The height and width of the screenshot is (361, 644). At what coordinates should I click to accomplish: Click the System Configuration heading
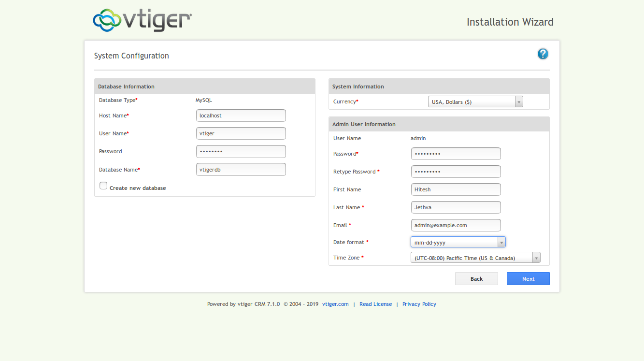(x=131, y=56)
